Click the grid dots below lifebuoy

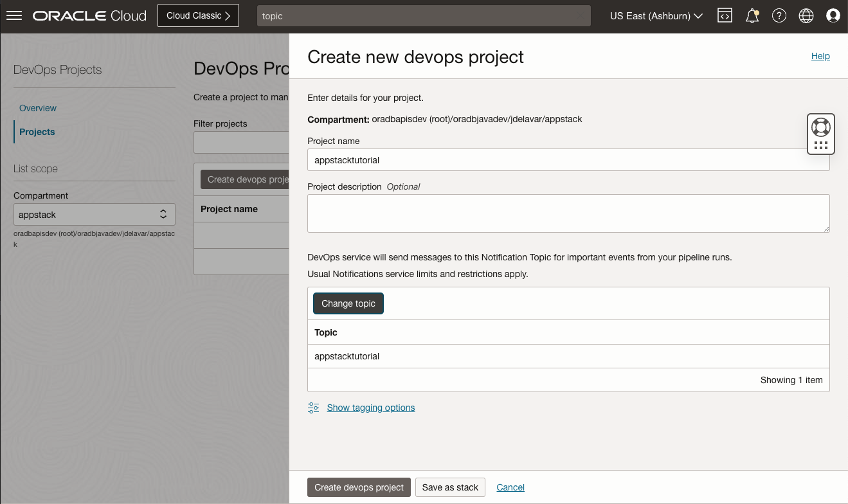pos(821,145)
